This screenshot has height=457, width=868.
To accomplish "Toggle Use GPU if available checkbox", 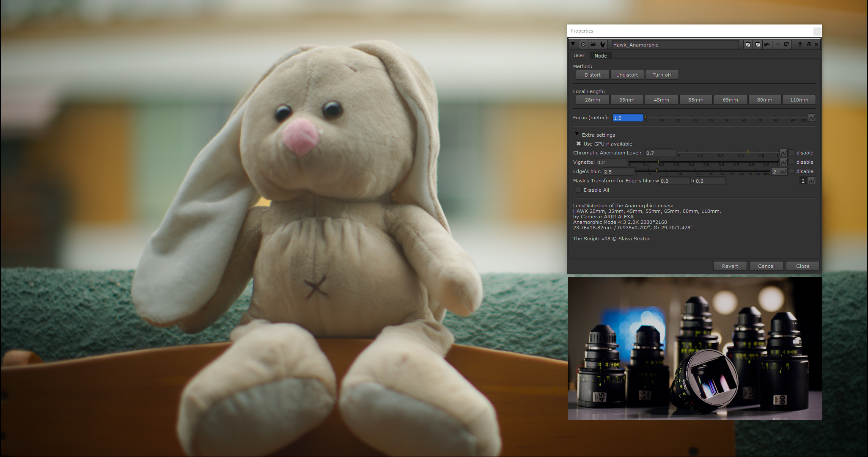I will coord(579,144).
